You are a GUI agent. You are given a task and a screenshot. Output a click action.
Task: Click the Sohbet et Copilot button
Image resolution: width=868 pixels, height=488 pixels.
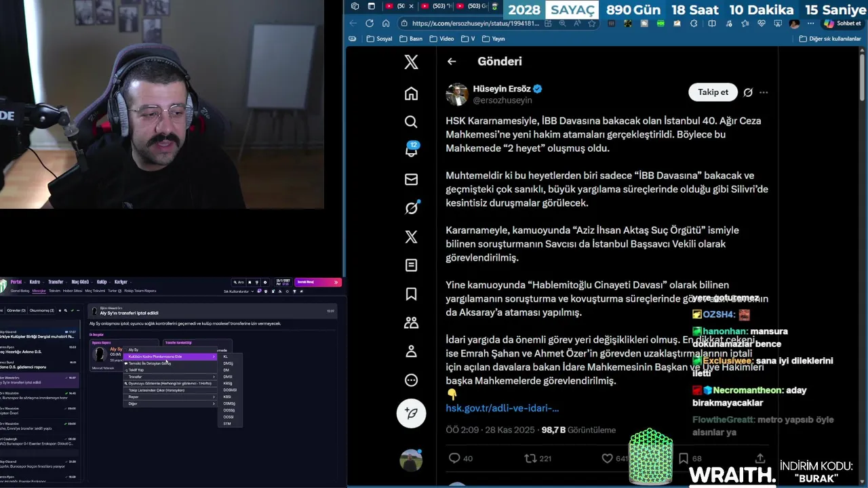click(843, 23)
